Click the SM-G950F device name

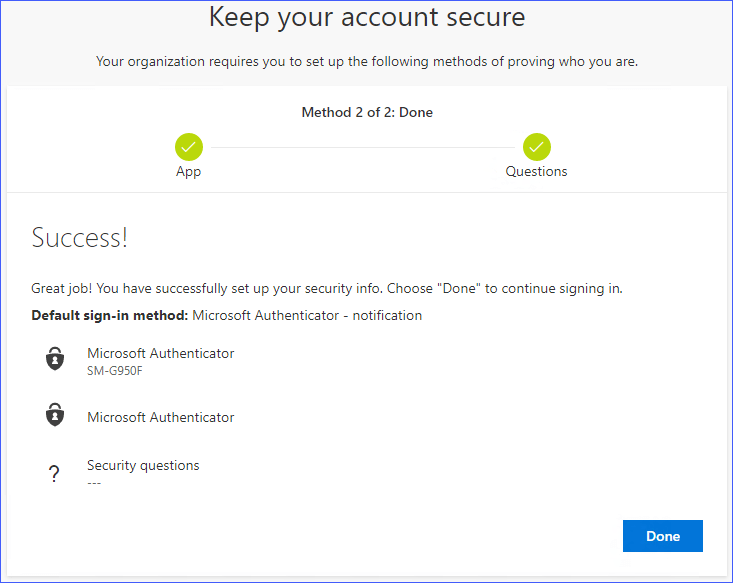pyautogui.click(x=115, y=371)
